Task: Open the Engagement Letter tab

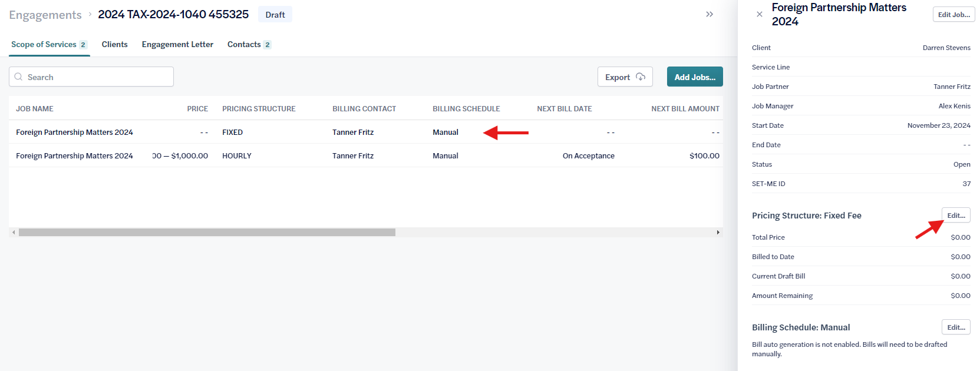Action: tap(177, 45)
